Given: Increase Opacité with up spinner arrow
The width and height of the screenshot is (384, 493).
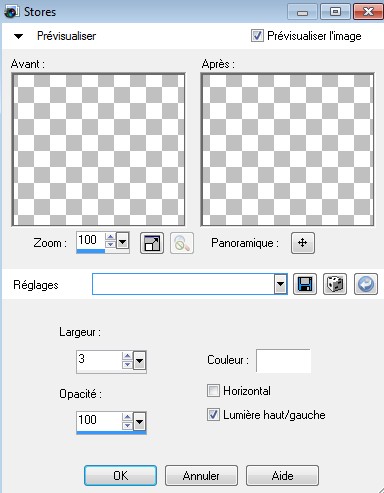Looking at the screenshot, I should click(127, 417).
